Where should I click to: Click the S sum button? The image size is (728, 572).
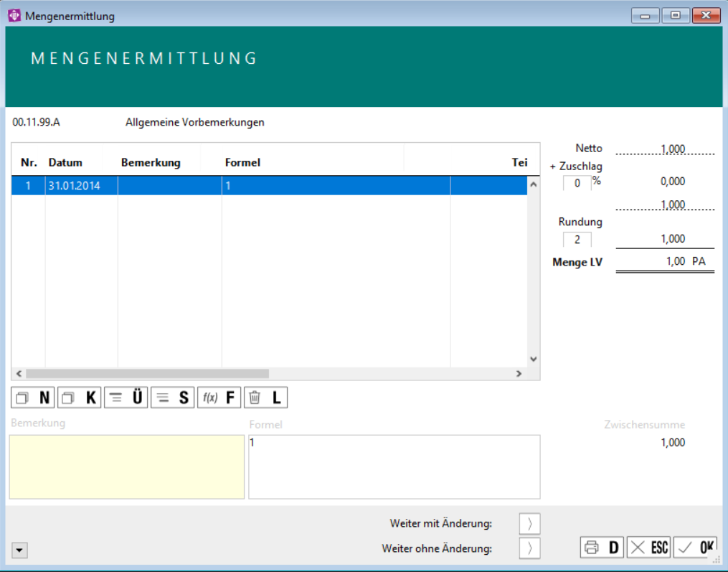coord(173,398)
